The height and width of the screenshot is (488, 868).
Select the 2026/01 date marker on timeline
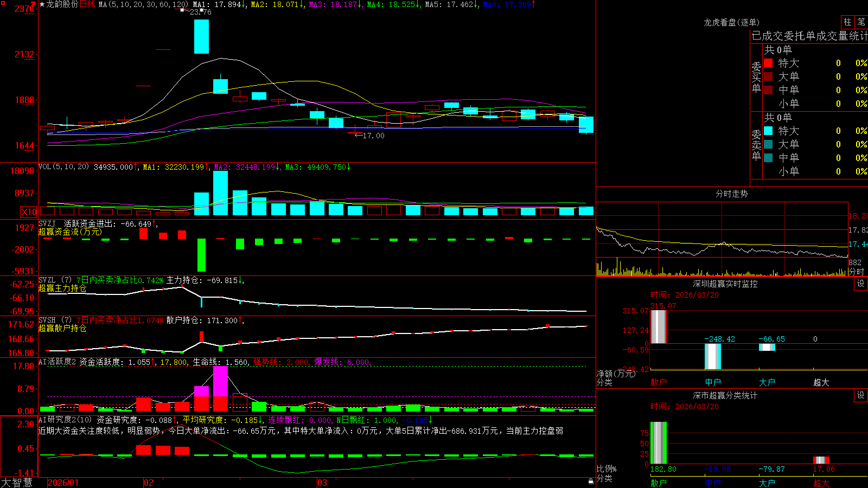(x=63, y=483)
